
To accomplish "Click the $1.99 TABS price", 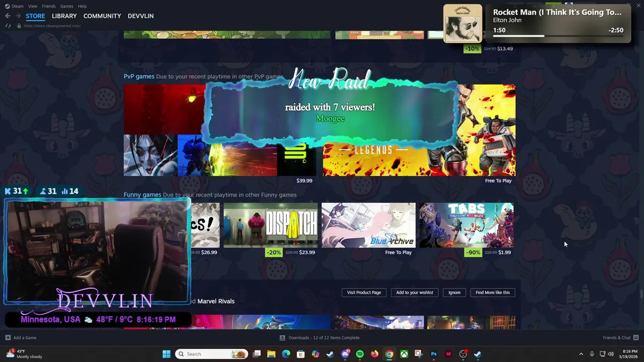I will coord(504,252).
